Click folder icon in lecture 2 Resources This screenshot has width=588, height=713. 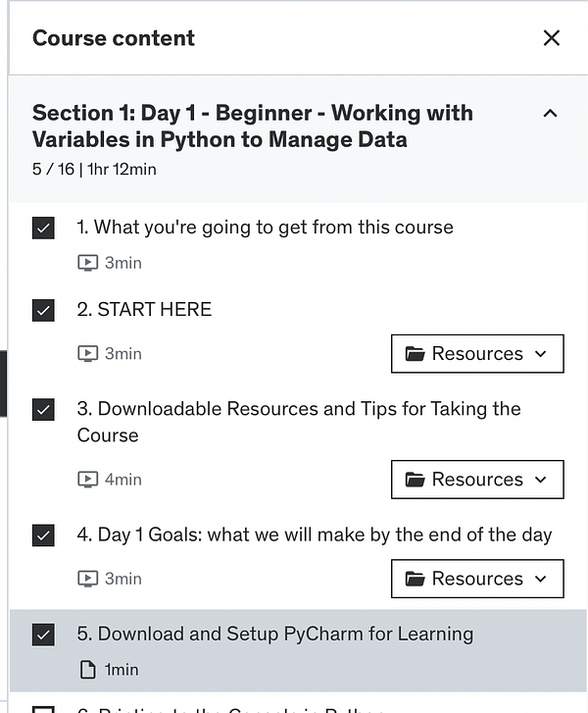coord(415,354)
